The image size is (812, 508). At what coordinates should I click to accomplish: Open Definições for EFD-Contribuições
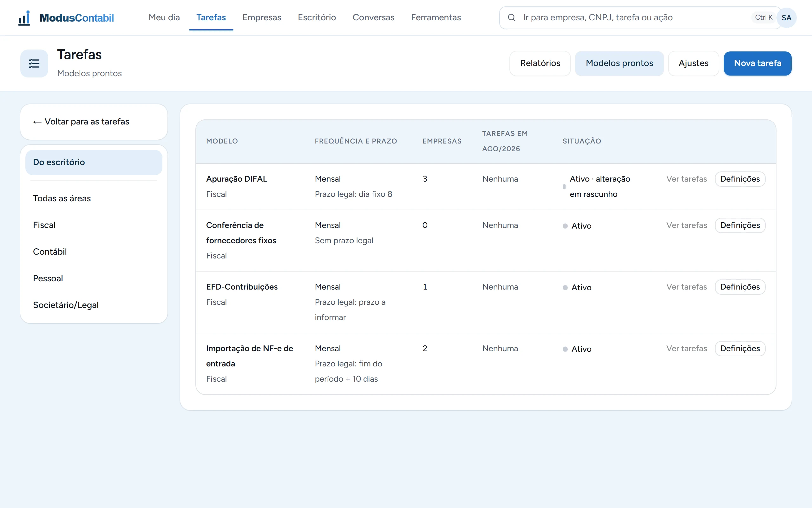[740, 287]
